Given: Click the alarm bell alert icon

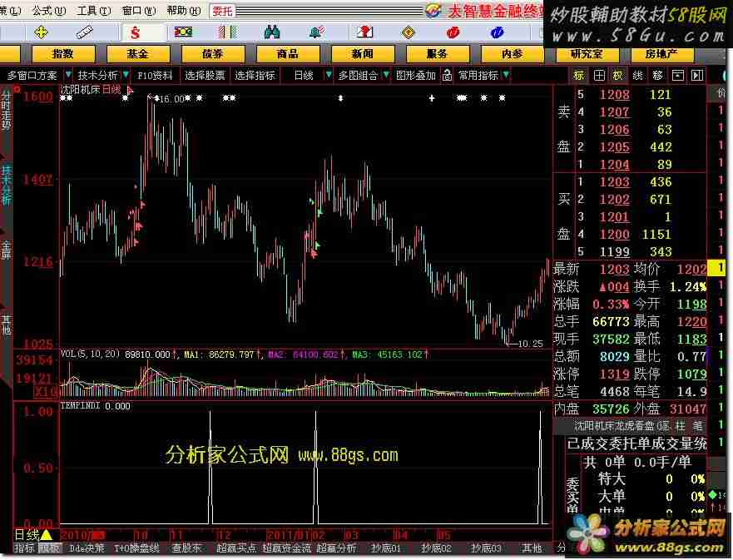Looking at the screenshot, I should pos(317,32).
